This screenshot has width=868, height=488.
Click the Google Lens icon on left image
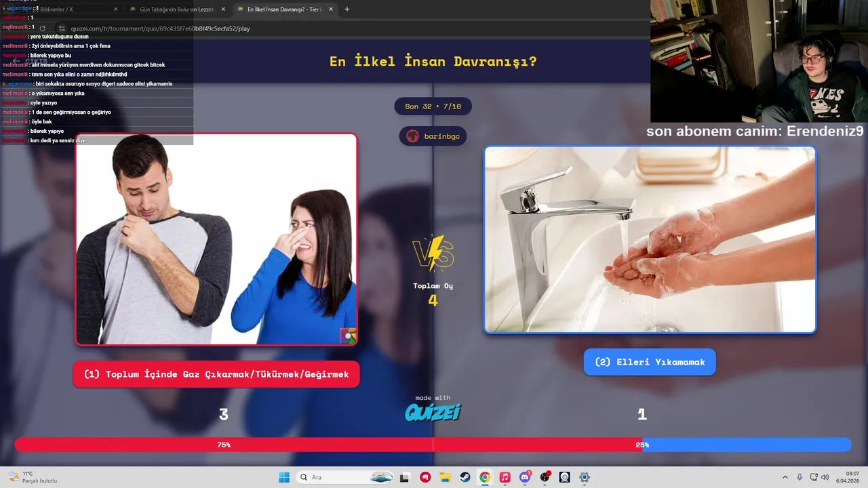349,336
